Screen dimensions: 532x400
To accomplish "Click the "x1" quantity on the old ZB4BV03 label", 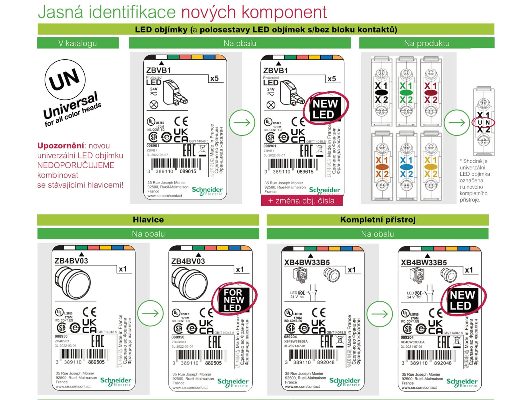I will click(x=123, y=269).
